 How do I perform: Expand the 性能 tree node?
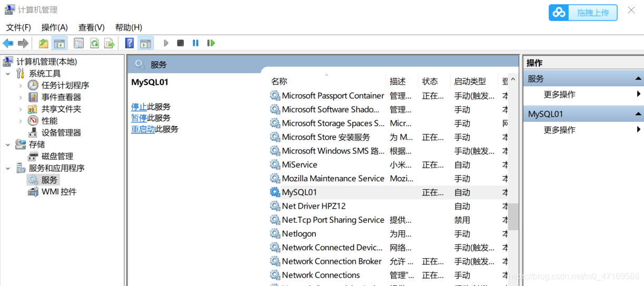coord(21,121)
